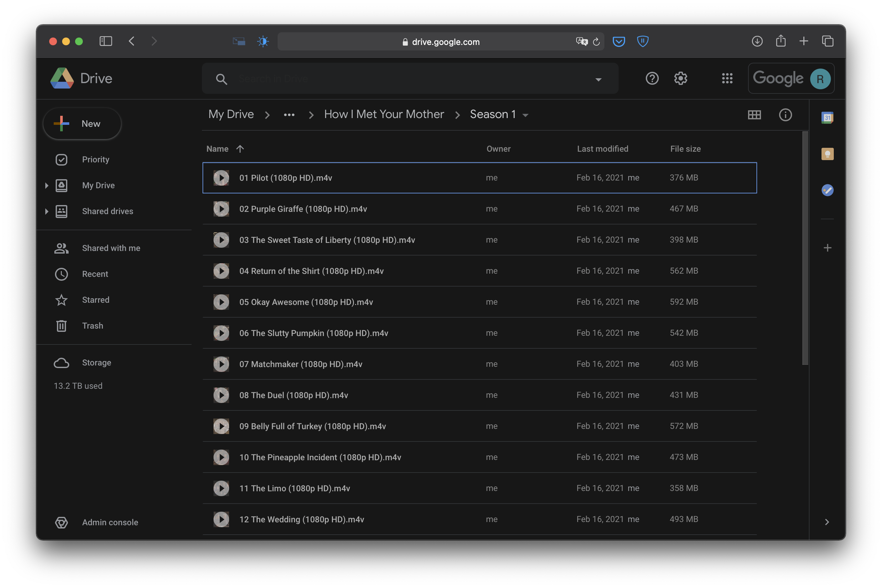Open search options dropdown arrow

(598, 79)
